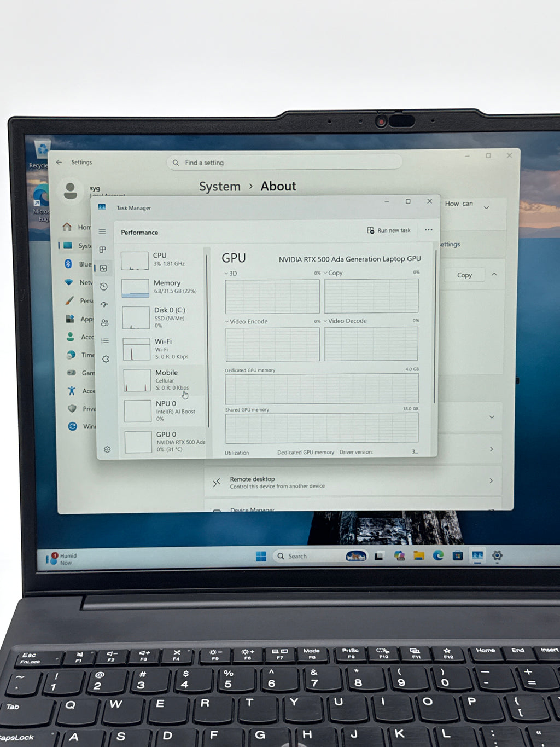Open Time & language icon in Settings
The image size is (560, 747).
coord(71,355)
